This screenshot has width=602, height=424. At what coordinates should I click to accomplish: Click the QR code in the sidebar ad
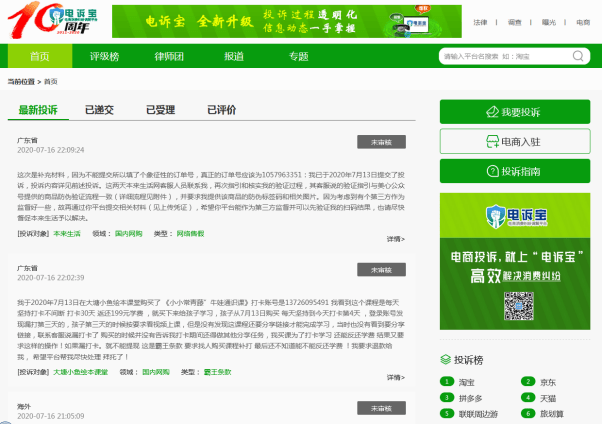click(x=519, y=306)
